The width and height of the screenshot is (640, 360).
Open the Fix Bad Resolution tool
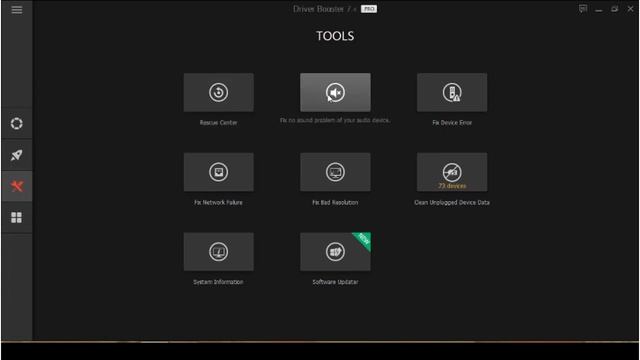point(335,172)
